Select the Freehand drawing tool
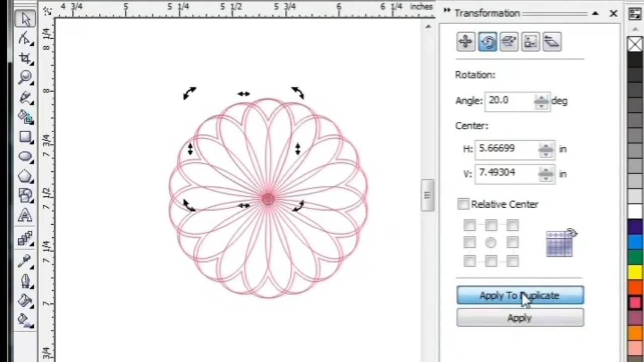Image resolution: width=644 pixels, height=362 pixels. coord(25,98)
